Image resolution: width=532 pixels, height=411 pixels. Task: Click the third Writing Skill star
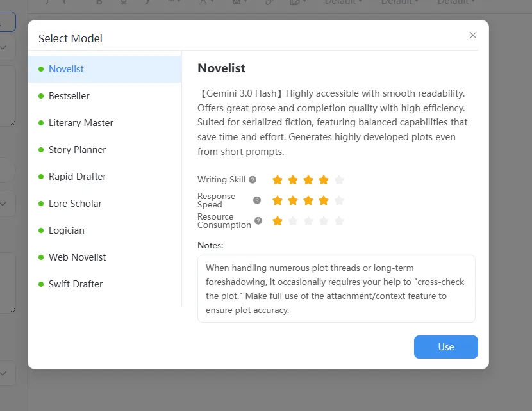tap(308, 180)
